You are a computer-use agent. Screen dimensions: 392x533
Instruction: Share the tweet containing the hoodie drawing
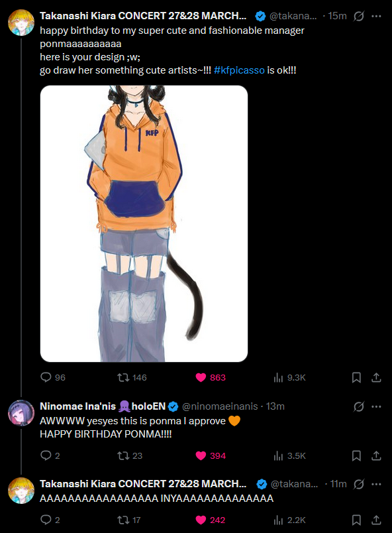click(376, 377)
